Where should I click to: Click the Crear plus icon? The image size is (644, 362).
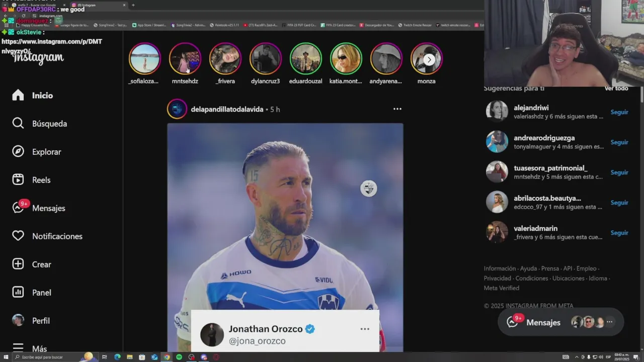coord(18,264)
